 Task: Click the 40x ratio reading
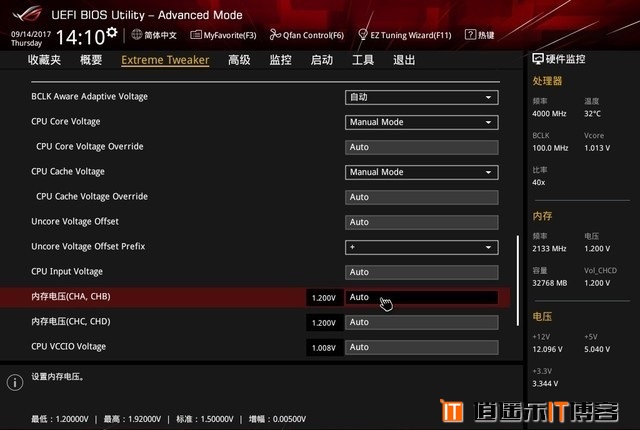click(x=538, y=182)
